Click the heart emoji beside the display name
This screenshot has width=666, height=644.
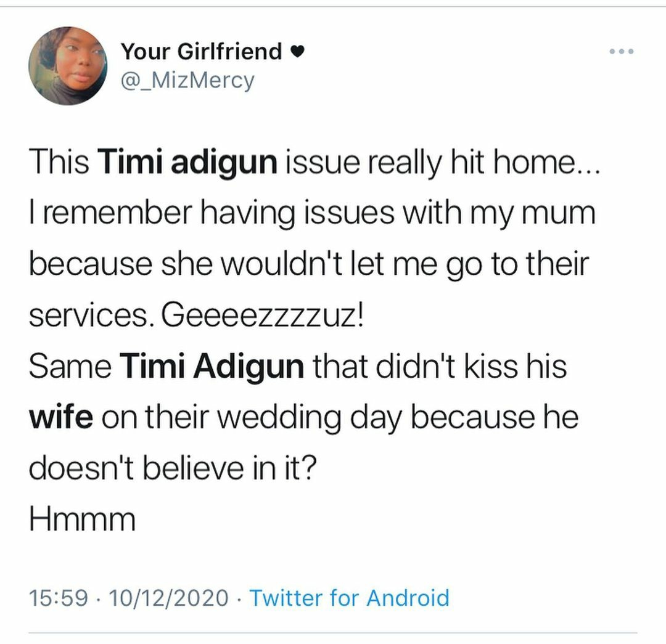click(x=297, y=53)
